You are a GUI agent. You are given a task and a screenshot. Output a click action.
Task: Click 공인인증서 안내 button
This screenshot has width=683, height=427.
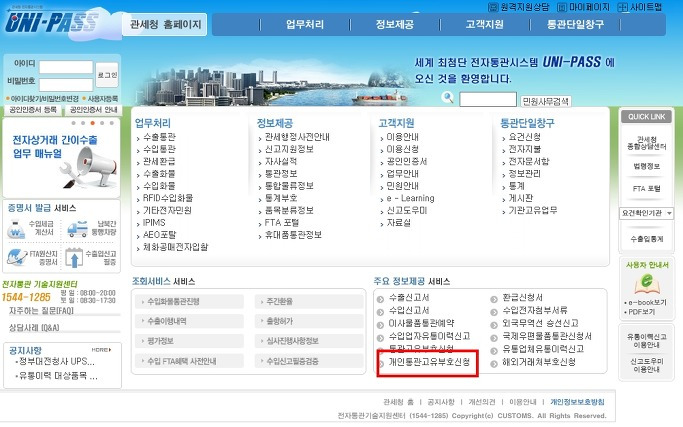94,110
